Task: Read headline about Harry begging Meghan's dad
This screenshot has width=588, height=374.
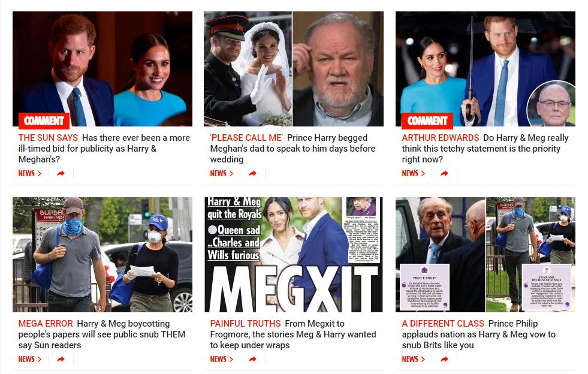Action: pyautogui.click(x=293, y=149)
